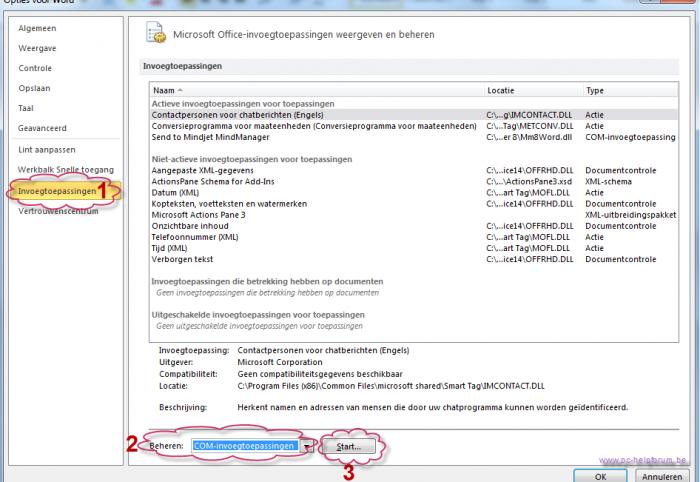Select Send to Mindjet MindManager add-in
Screen dimensions: 700x482
coord(414,137)
